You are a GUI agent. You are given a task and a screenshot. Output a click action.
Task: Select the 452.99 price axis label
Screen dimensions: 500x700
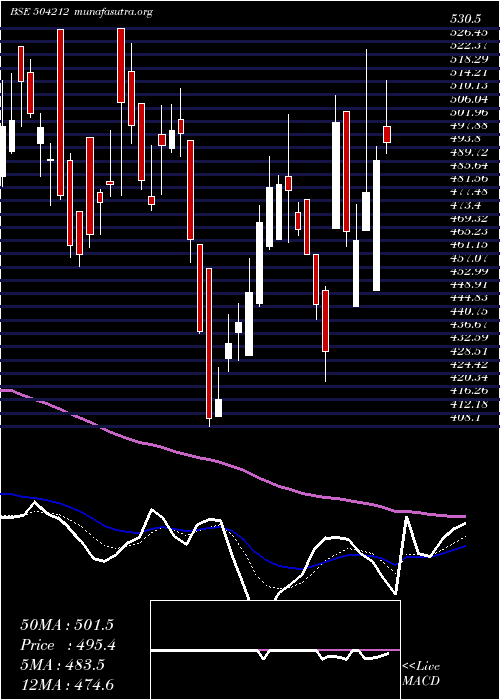(468, 271)
